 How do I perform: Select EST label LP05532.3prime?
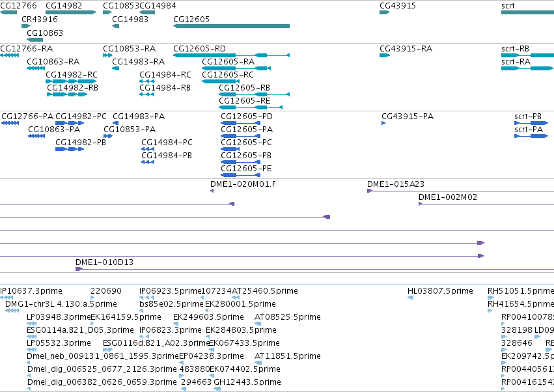(x=59, y=344)
